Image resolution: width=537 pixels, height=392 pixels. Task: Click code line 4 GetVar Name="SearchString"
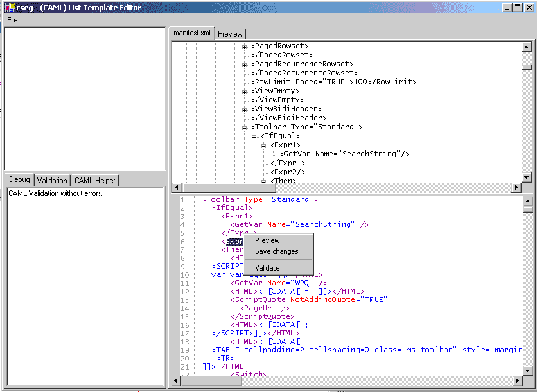[300, 224]
